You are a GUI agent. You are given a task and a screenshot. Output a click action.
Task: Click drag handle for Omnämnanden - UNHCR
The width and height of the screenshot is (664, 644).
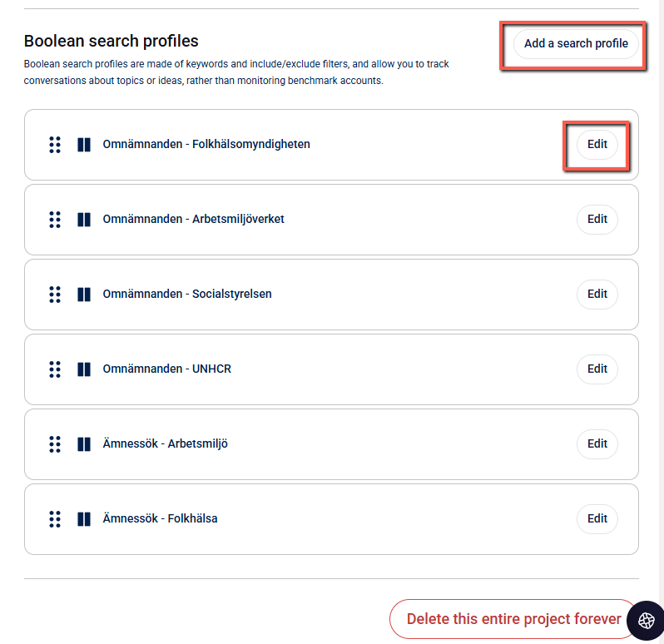coord(55,369)
